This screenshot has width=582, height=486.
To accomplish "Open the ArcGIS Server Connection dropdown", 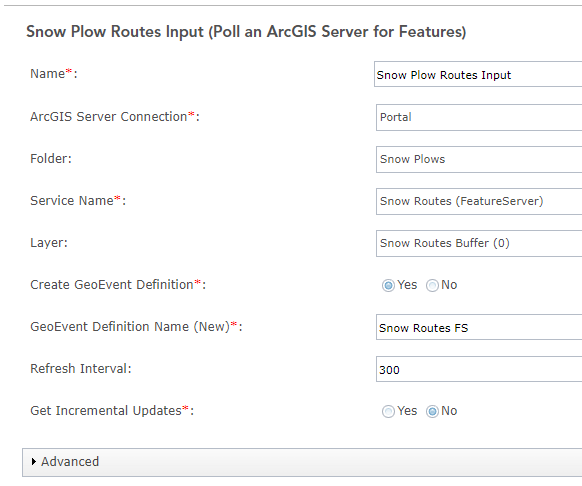I will 479,117.
